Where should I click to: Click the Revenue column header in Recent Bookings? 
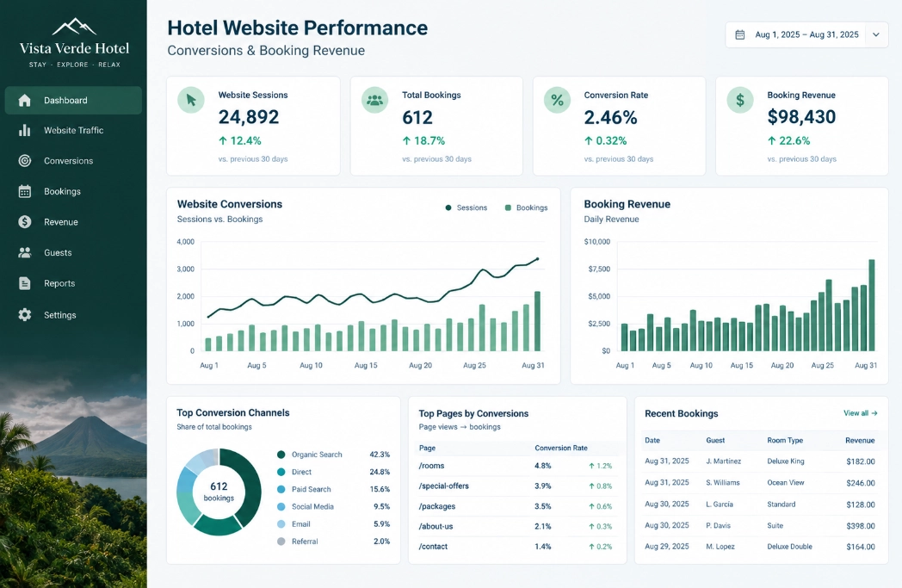tap(860, 440)
